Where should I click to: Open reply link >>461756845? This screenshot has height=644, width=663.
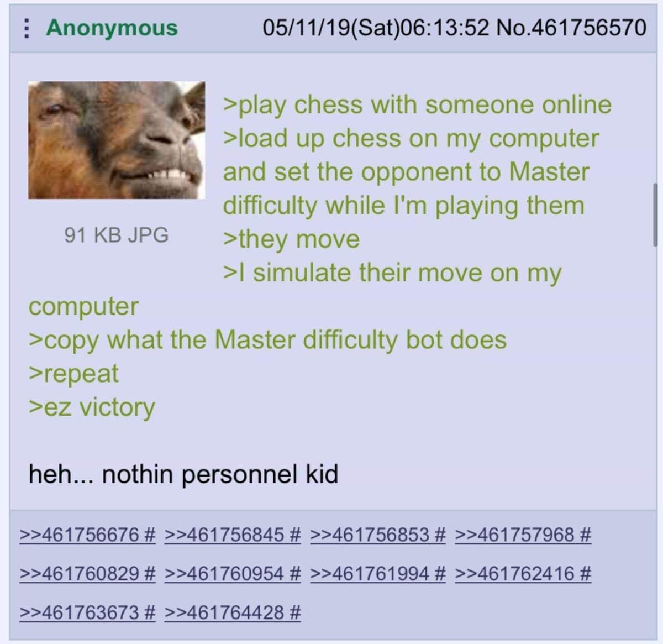(224, 535)
